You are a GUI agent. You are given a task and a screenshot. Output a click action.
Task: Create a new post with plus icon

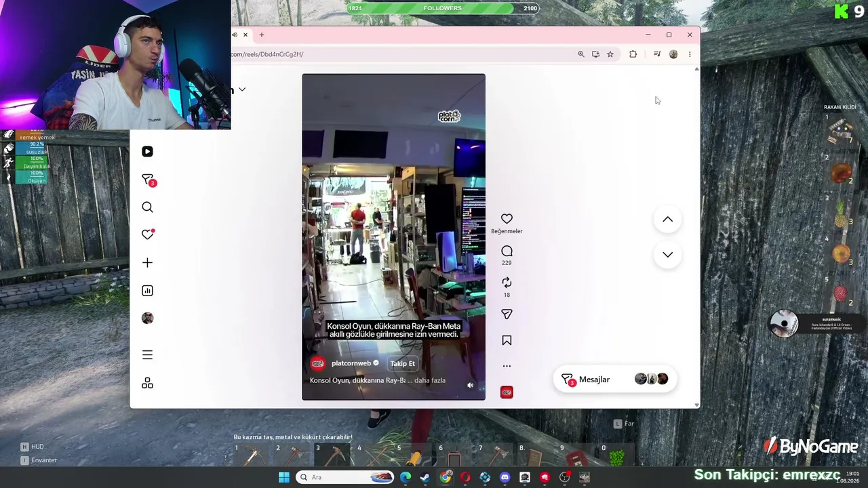coord(147,262)
